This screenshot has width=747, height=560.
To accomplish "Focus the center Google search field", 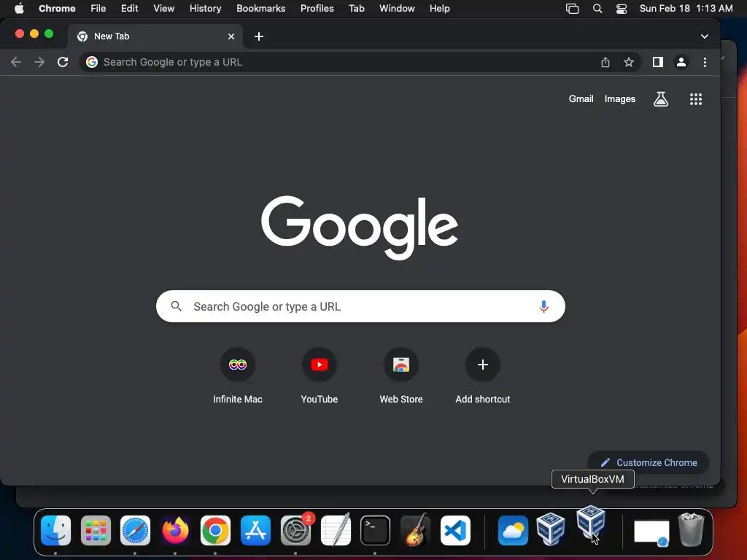I will click(x=360, y=306).
